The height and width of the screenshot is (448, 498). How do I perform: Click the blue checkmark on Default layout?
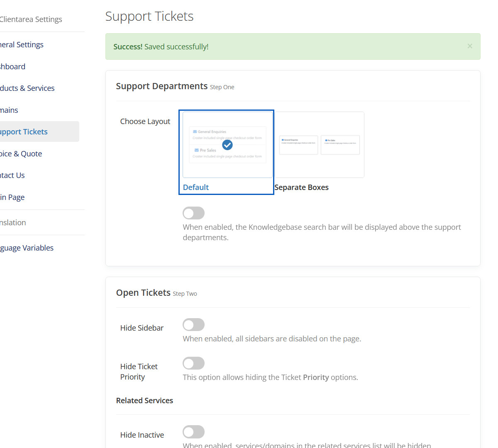pyautogui.click(x=227, y=145)
